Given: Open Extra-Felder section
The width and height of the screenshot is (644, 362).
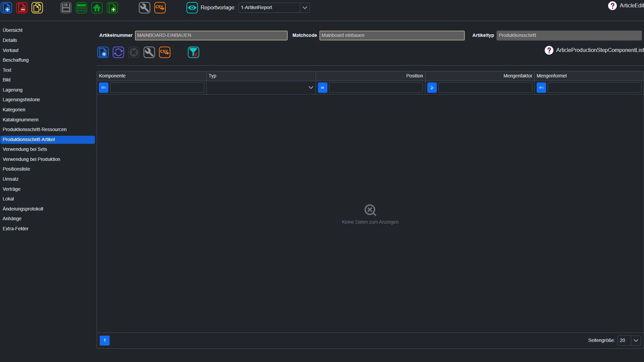Looking at the screenshot, I should click(x=15, y=229).
